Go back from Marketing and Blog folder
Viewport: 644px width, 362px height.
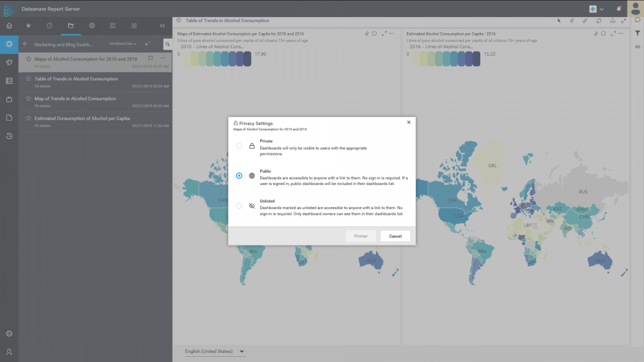pyautogui.click(x=25, y=45)
